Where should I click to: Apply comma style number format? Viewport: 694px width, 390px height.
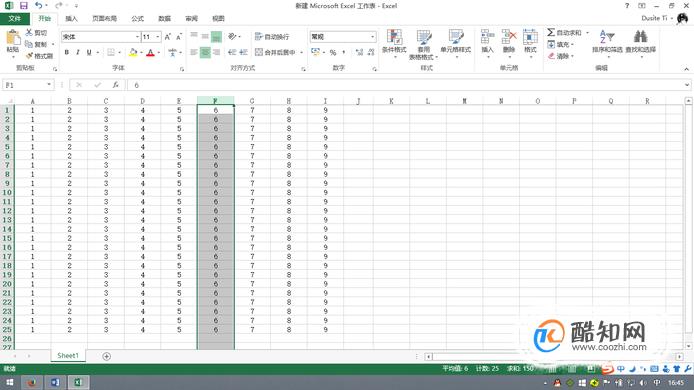point(343,52)
